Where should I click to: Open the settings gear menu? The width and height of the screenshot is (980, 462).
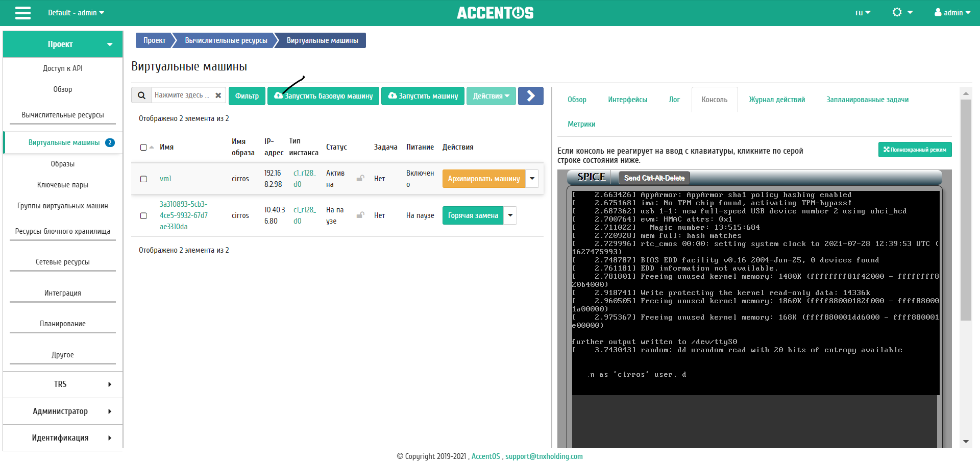pos(902,12)
